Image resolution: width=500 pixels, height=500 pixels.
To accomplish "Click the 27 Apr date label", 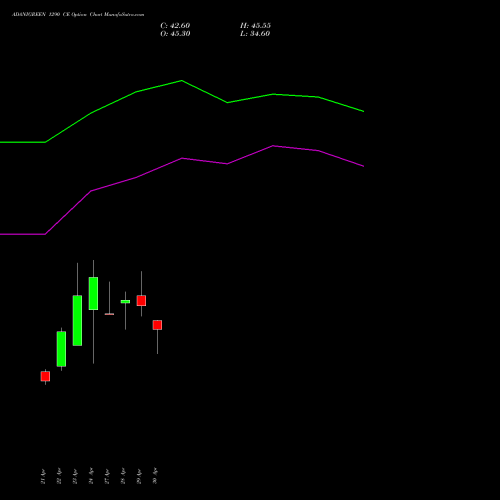I will 107,476.
